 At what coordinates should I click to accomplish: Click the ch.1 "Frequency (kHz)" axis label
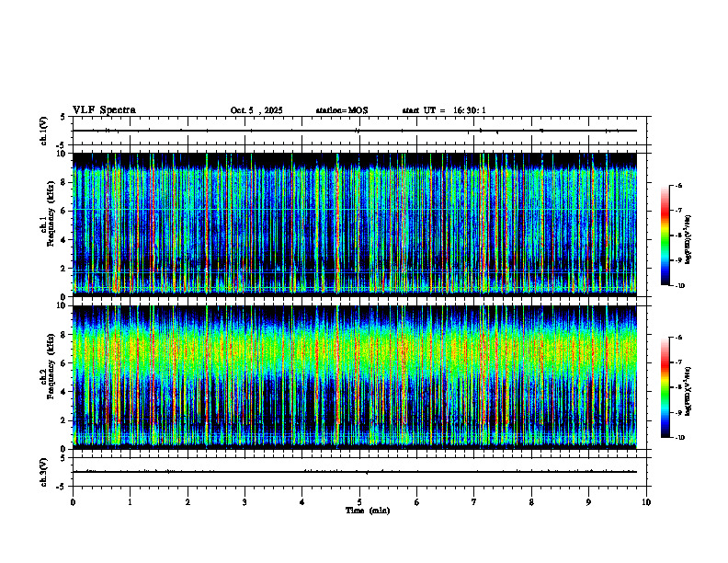click(51, 213)
